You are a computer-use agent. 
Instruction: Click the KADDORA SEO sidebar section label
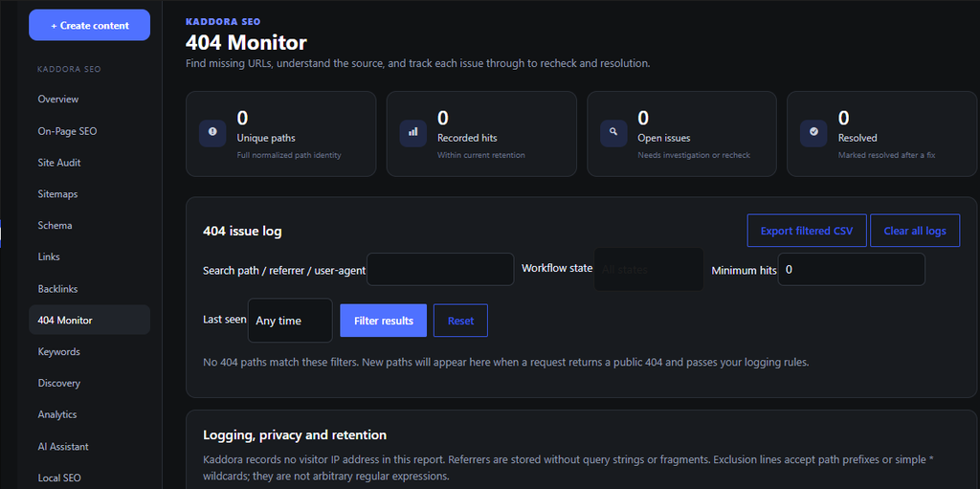coord(69,69)
